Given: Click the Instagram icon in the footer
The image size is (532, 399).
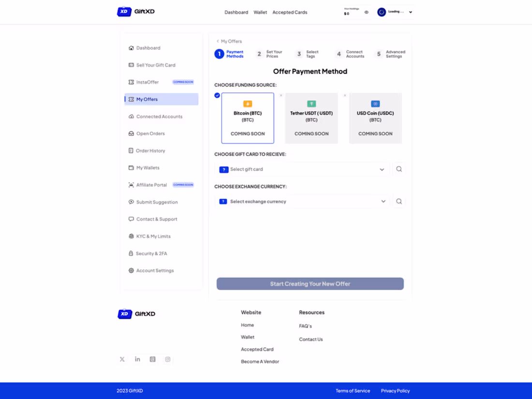Looking at the screenshot, I should coord(168,359).
